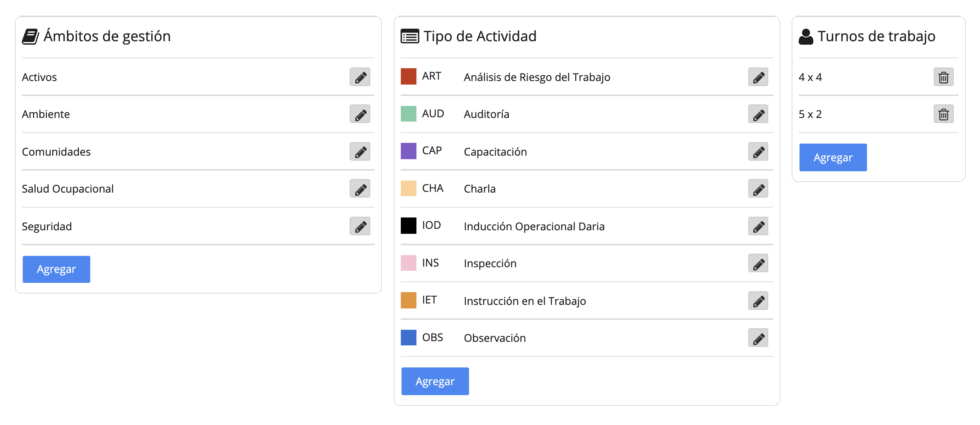Edit the Salud Ocupacional row
This screenshot has width=980, height=425.
point(360,189)
